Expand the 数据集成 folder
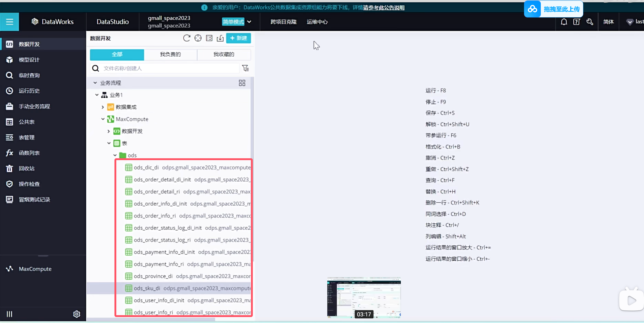Screen dimensions: 644x323 [x=103, y=107]
